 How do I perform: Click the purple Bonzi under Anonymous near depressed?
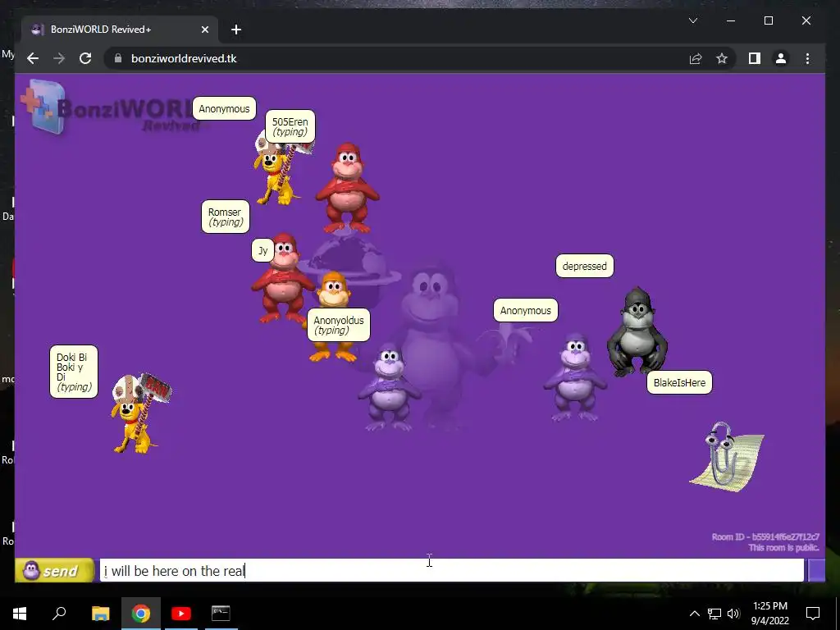click(x=575, y=377)
